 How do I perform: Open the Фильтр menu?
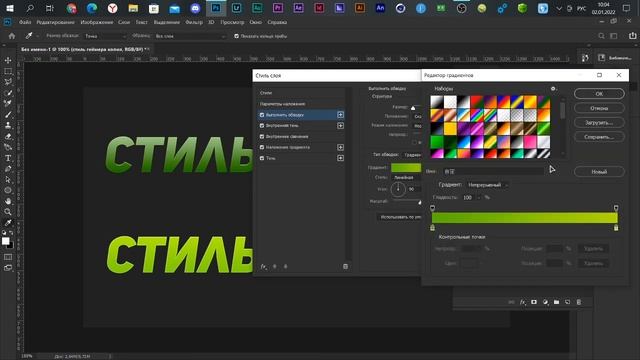[194, 22]
